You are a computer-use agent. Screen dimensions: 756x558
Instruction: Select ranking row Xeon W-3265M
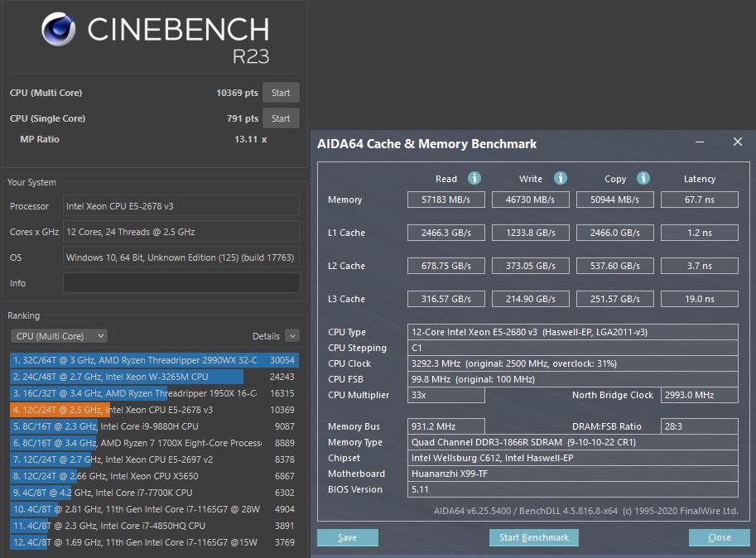point(154,377)
